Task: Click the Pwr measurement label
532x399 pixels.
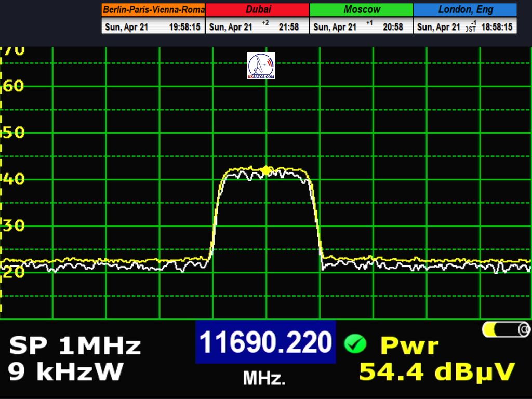Action: point(409,345)
